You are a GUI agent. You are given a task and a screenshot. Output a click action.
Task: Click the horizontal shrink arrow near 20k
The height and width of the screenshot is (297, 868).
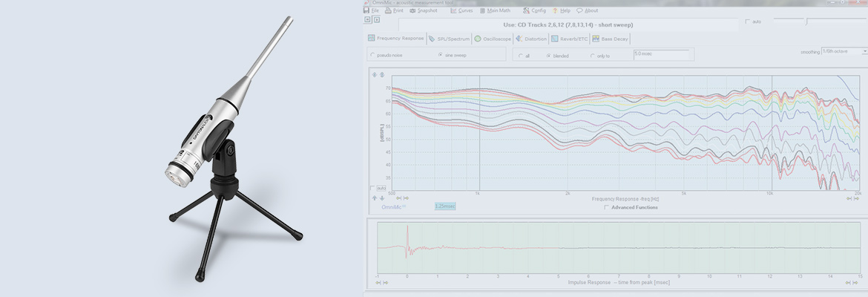(849, 198)
